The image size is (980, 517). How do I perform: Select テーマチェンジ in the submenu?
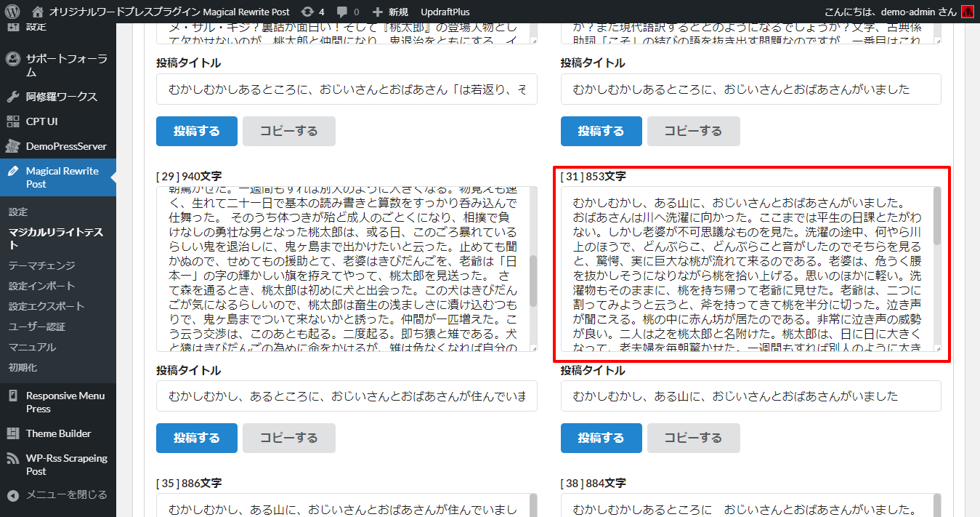click(x=41, y=265)
